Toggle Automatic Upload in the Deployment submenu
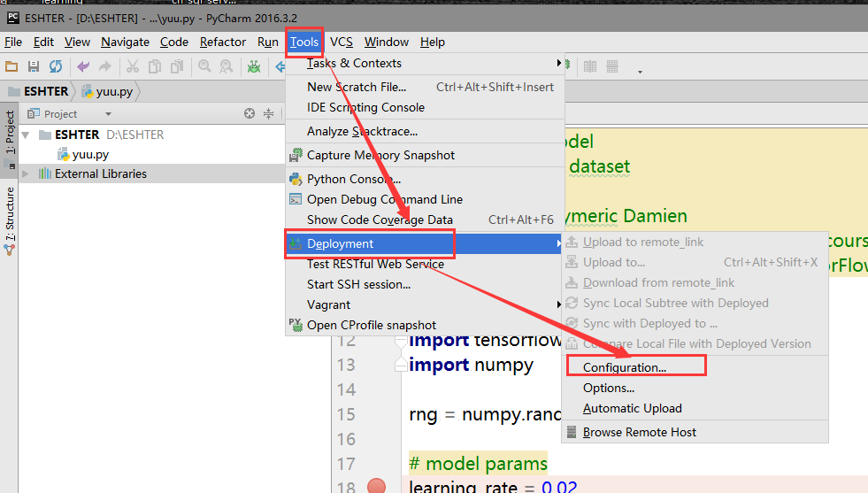 pyautogui.click(x=632, y=408)
